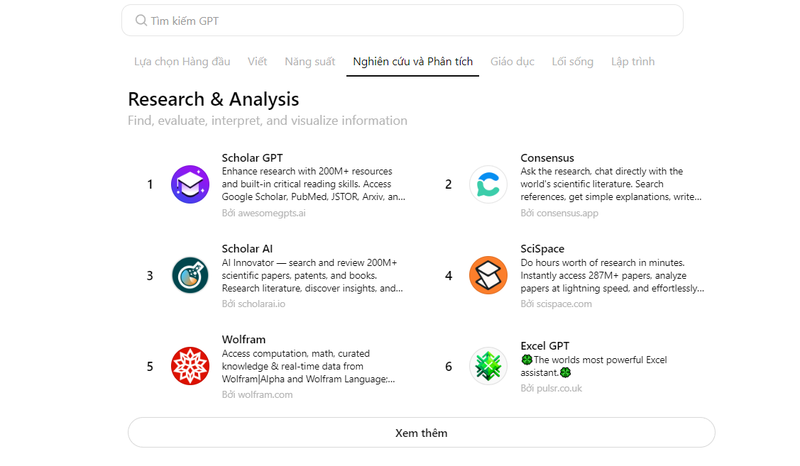Click the 'Bởi scholarai.io' author text
This screenshot has width=800, height=466.
pyautogui.click(x=253, y=304)
